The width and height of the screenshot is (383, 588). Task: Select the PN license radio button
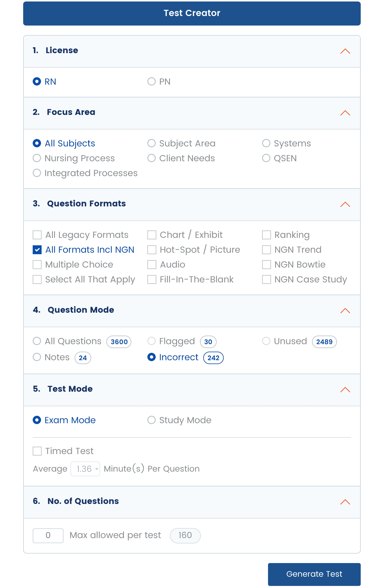click(152, 81)
